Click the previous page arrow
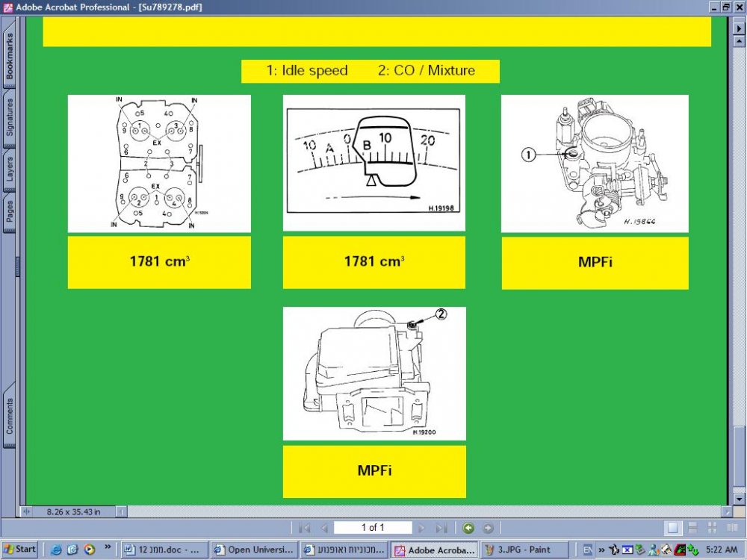This screenshot has height=560, width=747. click(324, 528)
